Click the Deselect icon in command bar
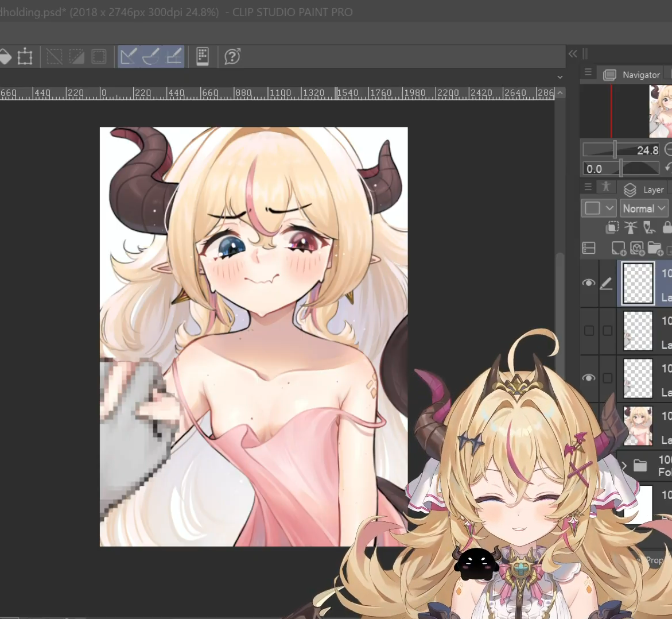672x619 pixels. click(x=55, y=57)
